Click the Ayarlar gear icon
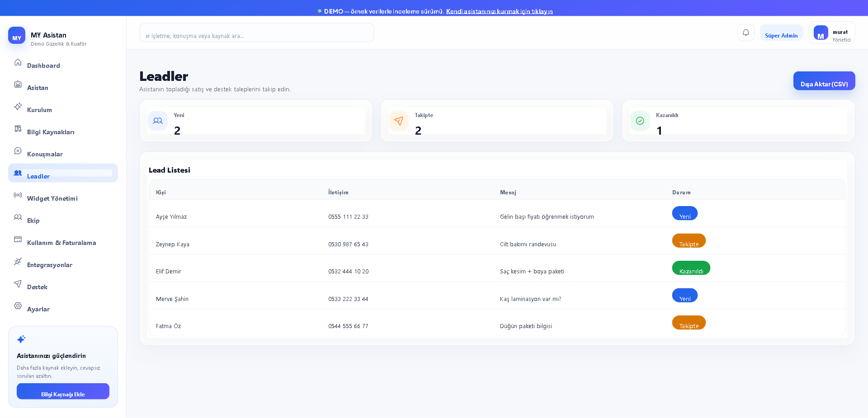This screenshot has height=418, width=868. tap(18, 305)
